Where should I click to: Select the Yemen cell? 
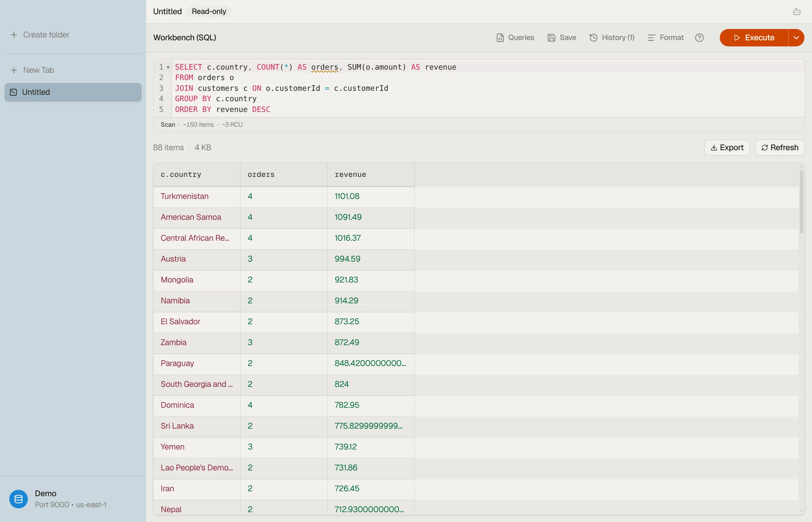point(197,447)
